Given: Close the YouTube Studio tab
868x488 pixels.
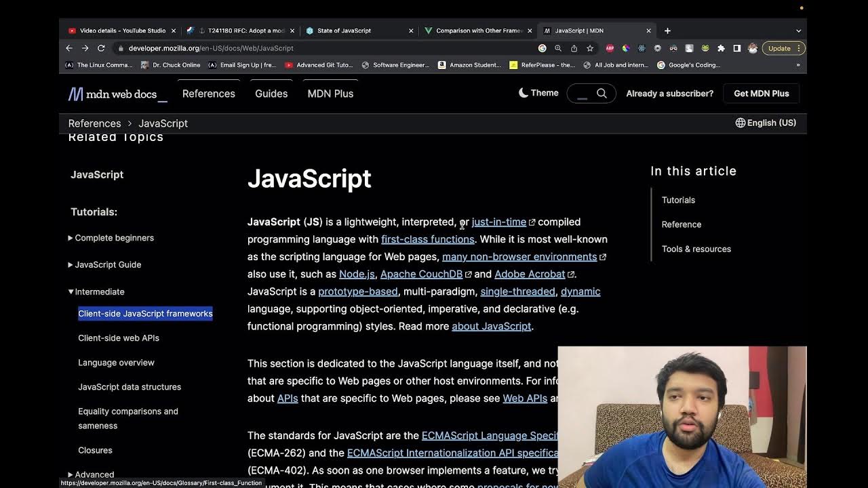Looking at the screenshot, I should 173,30.
